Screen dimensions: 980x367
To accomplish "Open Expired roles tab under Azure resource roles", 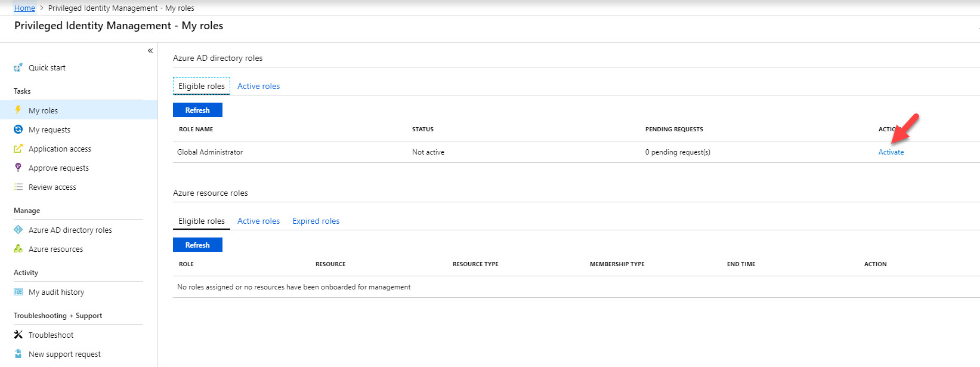I will [x=316, y=221].
